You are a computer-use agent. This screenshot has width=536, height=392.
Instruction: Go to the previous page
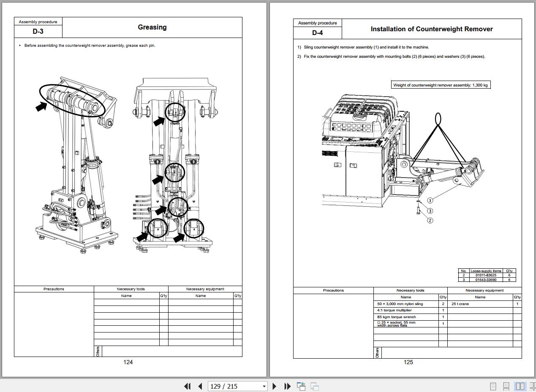200,386
